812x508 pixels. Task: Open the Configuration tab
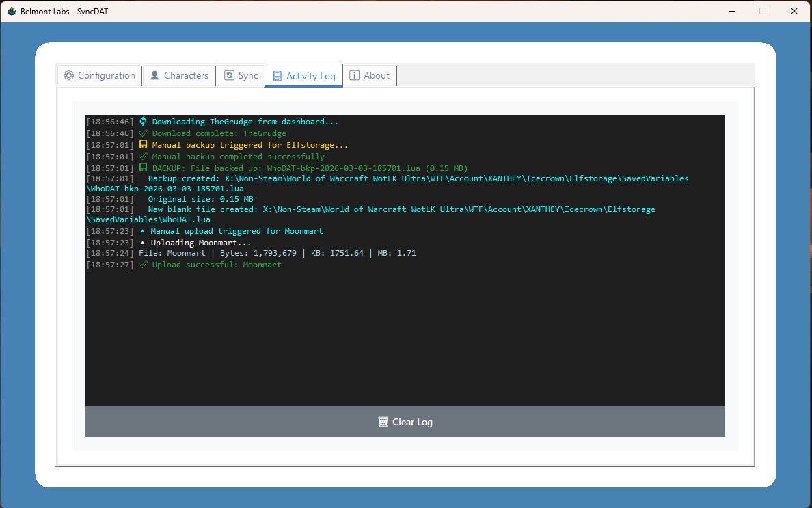(x=99, y=75)
